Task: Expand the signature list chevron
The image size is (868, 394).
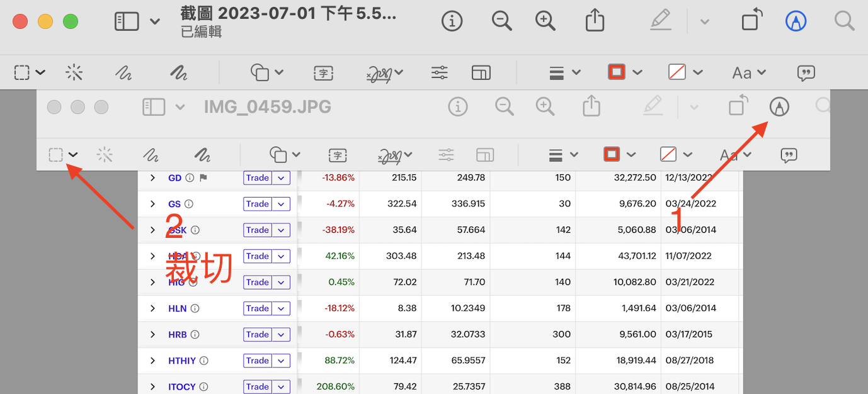Action: point(399,72)
